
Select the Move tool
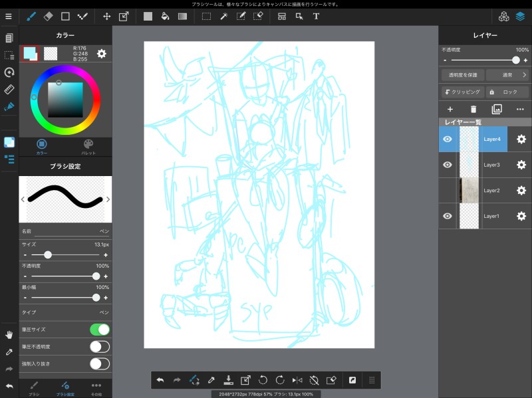point(106,16)
